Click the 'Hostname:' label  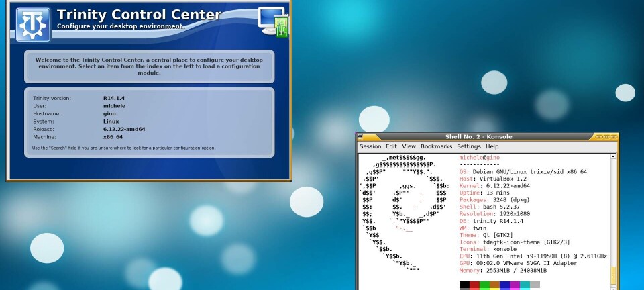(47, 113)
